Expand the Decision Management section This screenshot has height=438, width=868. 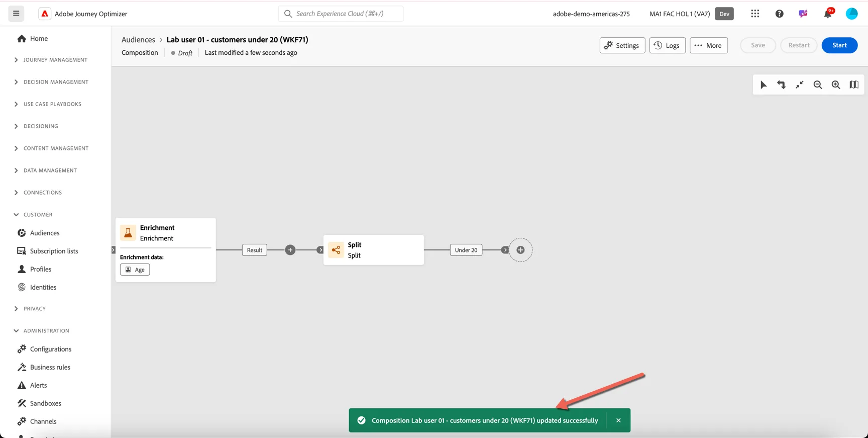(51, 82)
